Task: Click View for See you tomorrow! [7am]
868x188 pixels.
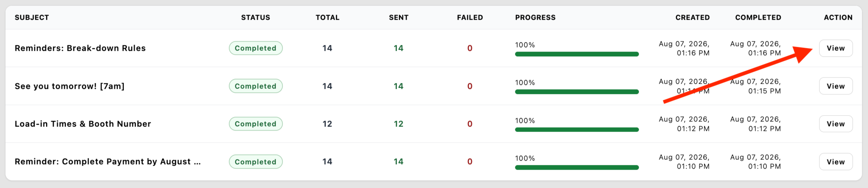Action: (x=836, y=86)
